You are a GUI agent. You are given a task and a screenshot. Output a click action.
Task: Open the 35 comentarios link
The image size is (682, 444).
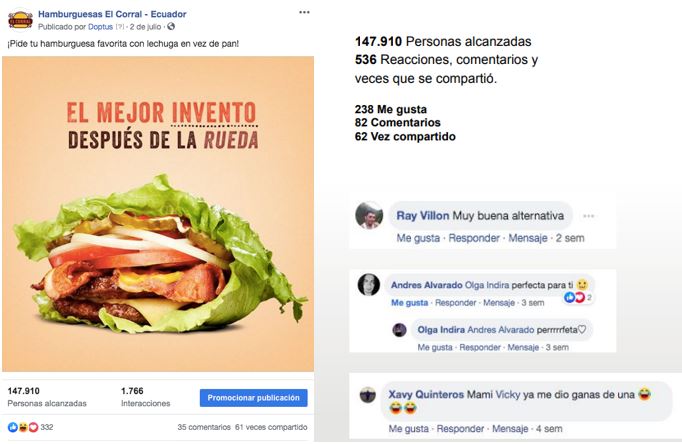204,427
